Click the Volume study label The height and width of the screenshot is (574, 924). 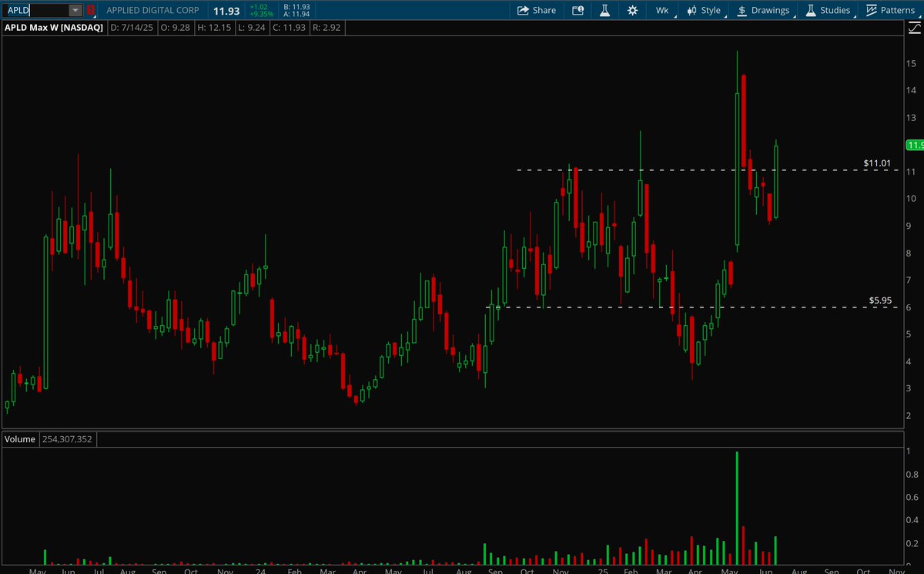(20, 439)
